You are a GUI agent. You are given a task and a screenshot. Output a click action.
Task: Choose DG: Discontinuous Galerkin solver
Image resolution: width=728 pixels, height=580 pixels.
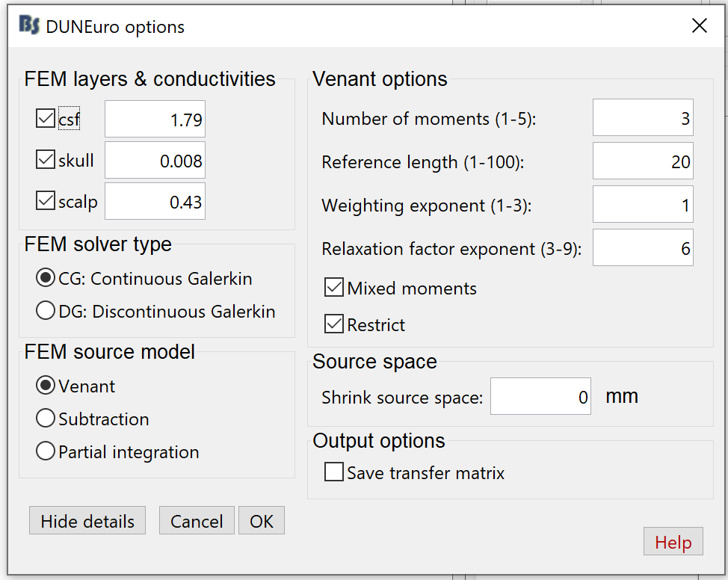coord(46,312)
